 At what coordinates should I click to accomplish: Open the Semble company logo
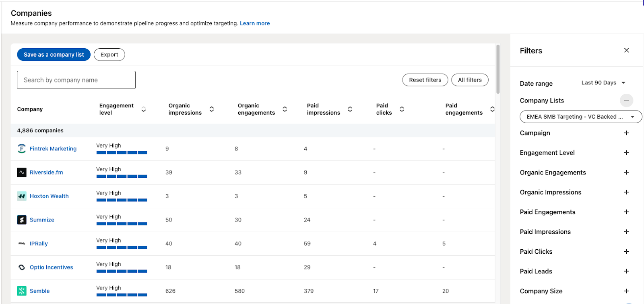[x=22, y=291]
